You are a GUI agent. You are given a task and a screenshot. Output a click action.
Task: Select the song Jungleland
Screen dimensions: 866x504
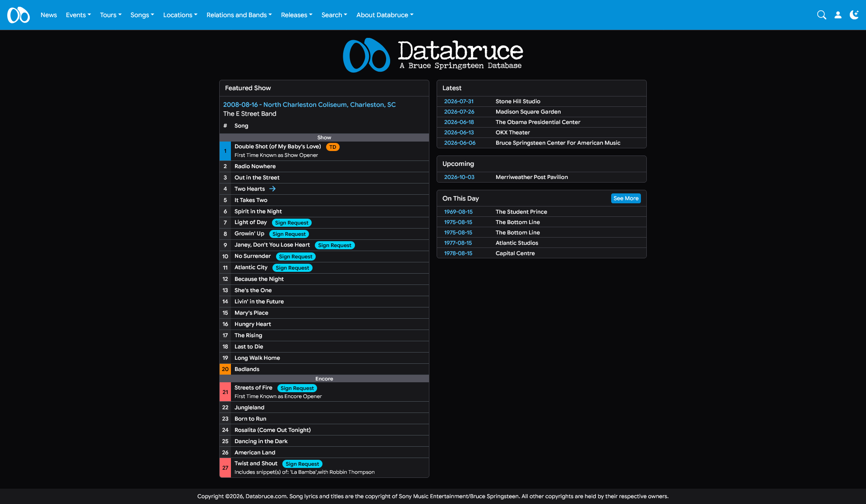pyautogui.click(x=249, y=408)
